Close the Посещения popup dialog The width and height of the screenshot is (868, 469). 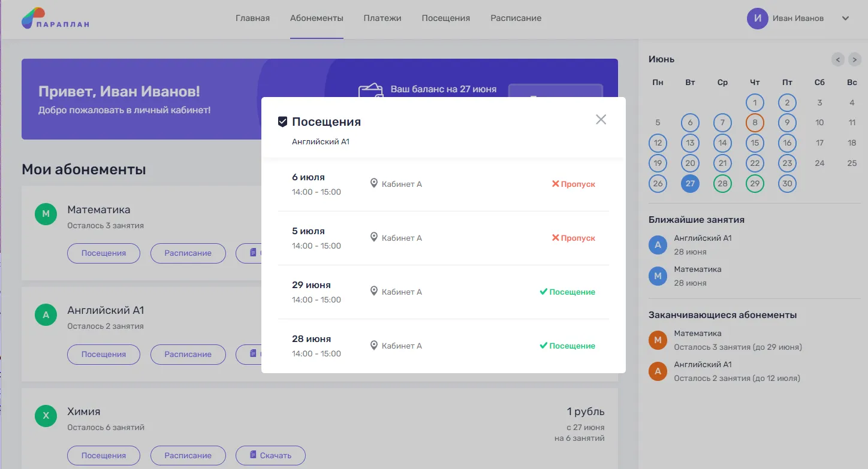601,120
